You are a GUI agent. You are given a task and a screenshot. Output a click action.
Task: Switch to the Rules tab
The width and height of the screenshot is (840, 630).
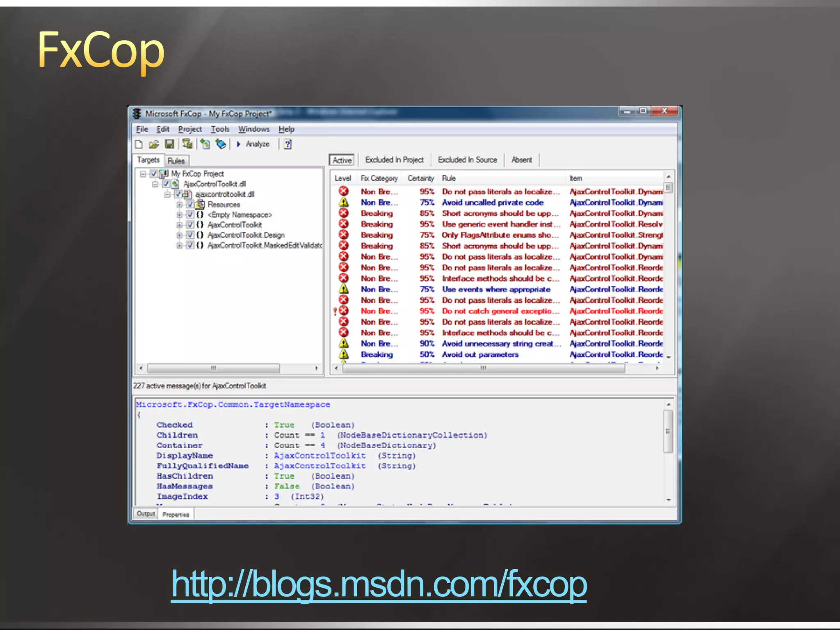pyautogui.click(x=176, y=161)
